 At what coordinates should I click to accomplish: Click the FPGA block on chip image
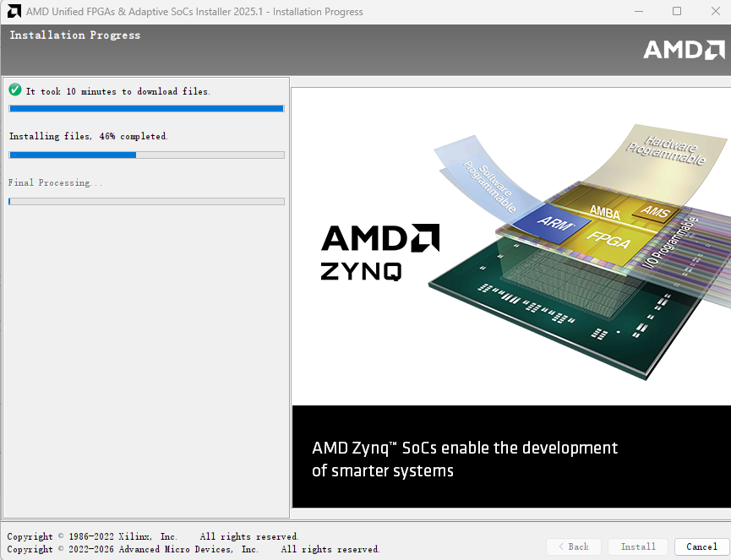coord(608,240)
